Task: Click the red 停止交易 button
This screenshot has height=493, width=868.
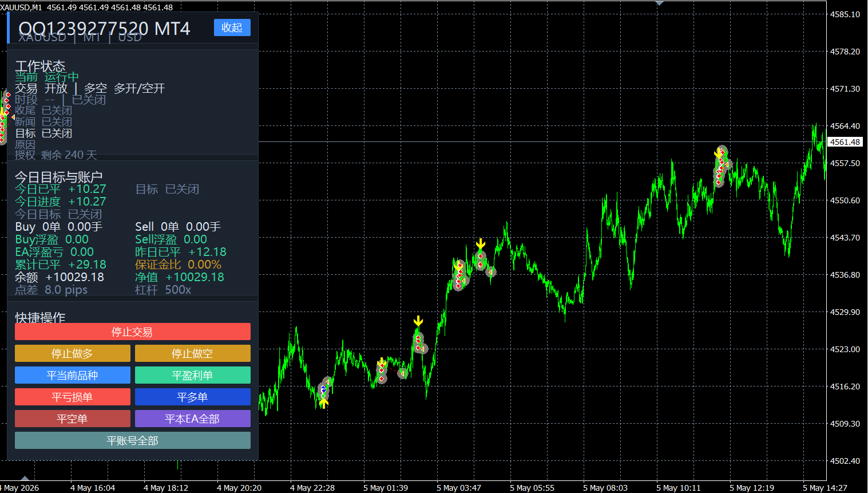Action: coord(133,332)
